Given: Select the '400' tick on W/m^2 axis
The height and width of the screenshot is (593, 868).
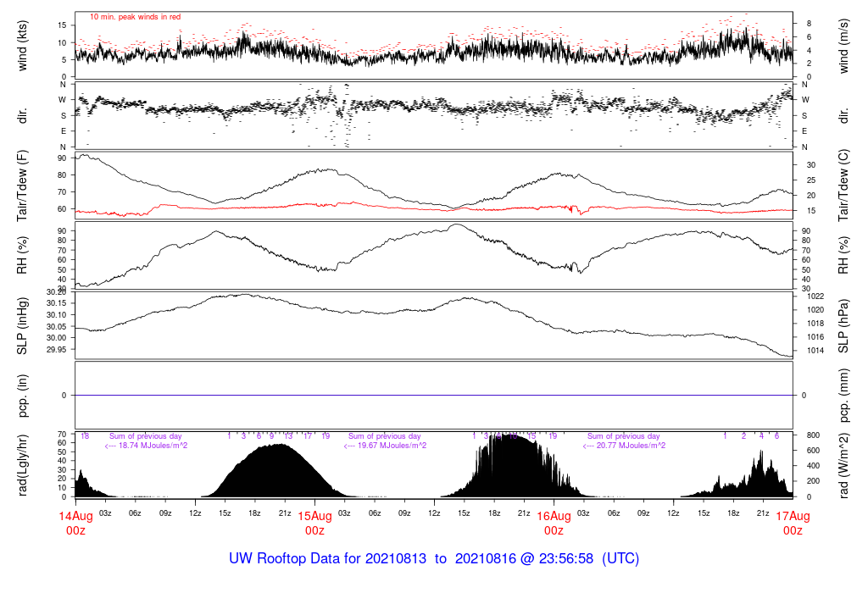Looking at the screenshot, I should pos(813,466).
